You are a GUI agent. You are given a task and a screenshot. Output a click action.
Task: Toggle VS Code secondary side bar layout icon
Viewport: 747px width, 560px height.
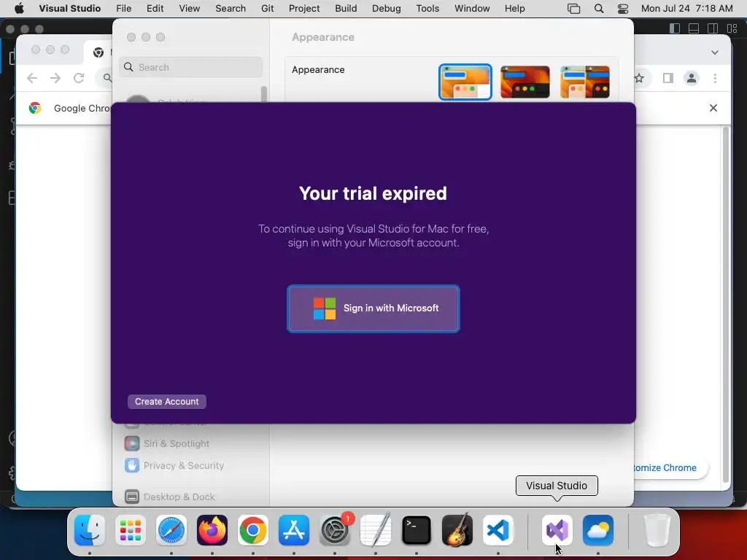pyautogui.click(x=713, y=28)
